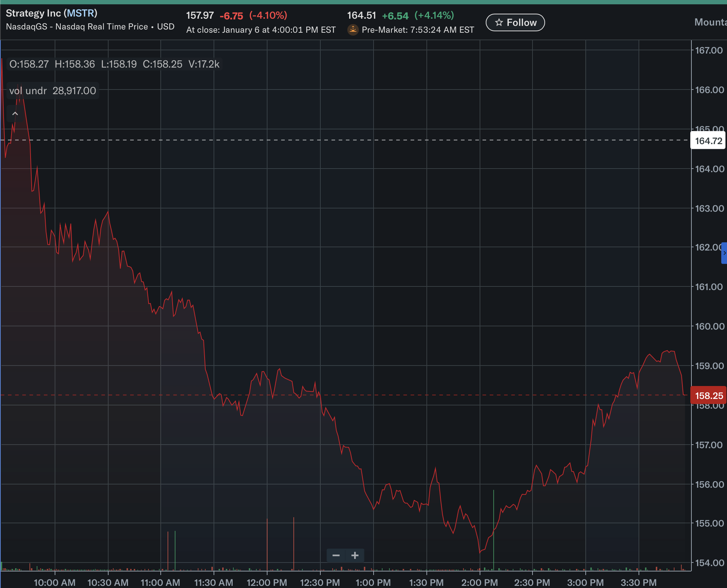
Task: Click the pre-market sunrise icon
Action: [353, 30]
